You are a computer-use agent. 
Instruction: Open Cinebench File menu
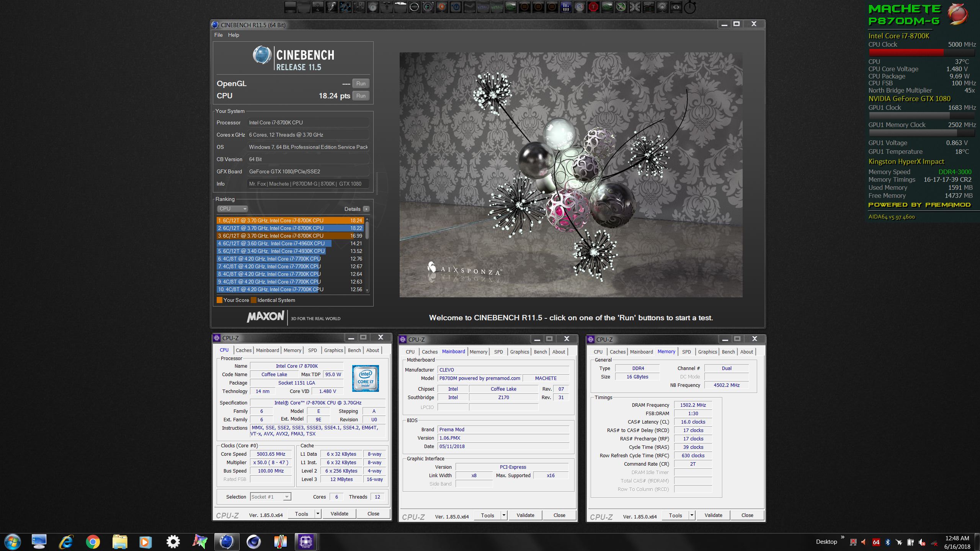(218, 35)
